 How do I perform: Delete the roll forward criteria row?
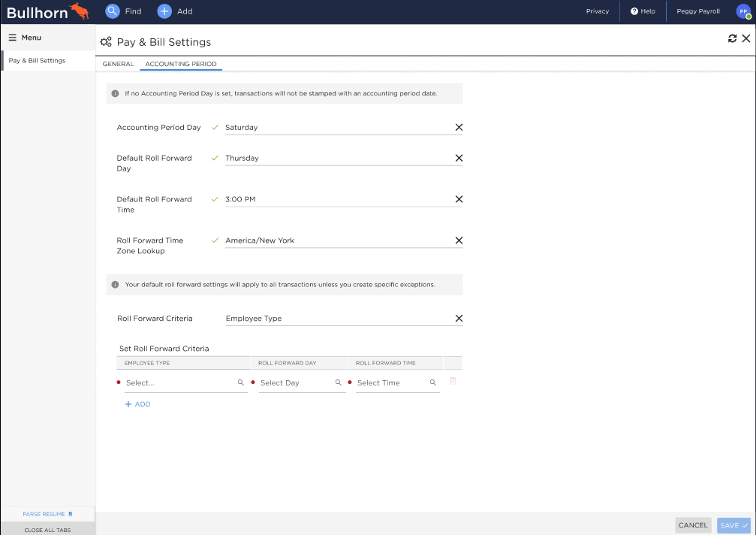point(453,382)
